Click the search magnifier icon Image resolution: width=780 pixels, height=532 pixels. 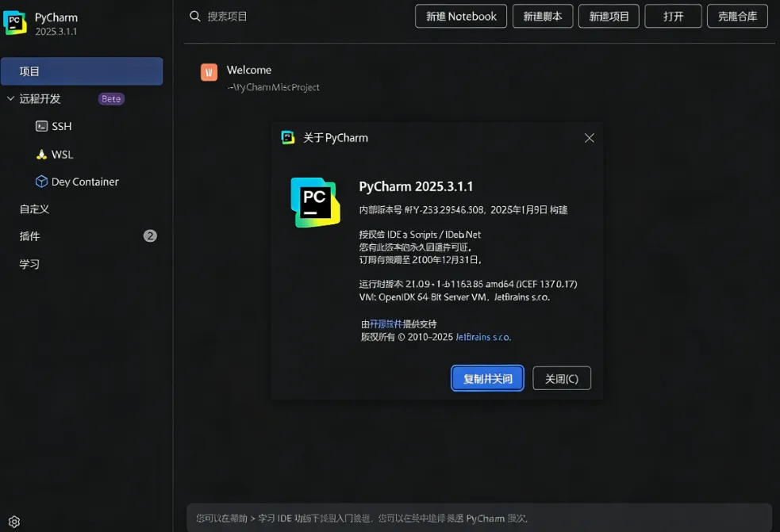pos(195,17)
